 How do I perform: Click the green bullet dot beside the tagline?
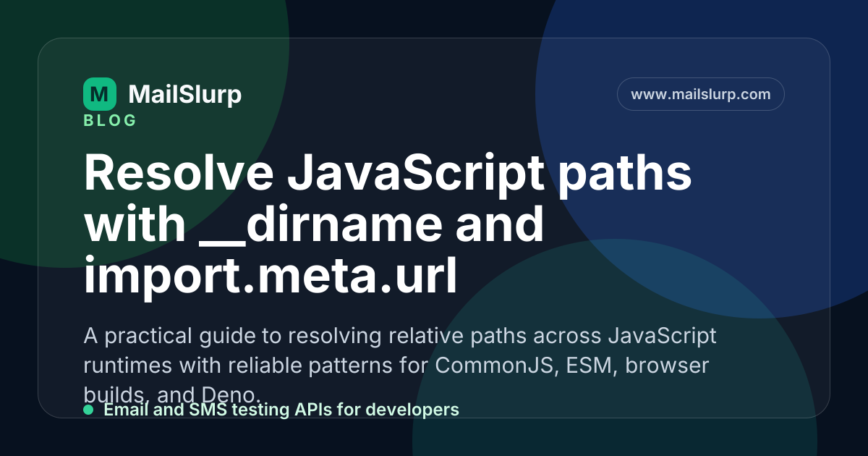[x=88, y=410]
